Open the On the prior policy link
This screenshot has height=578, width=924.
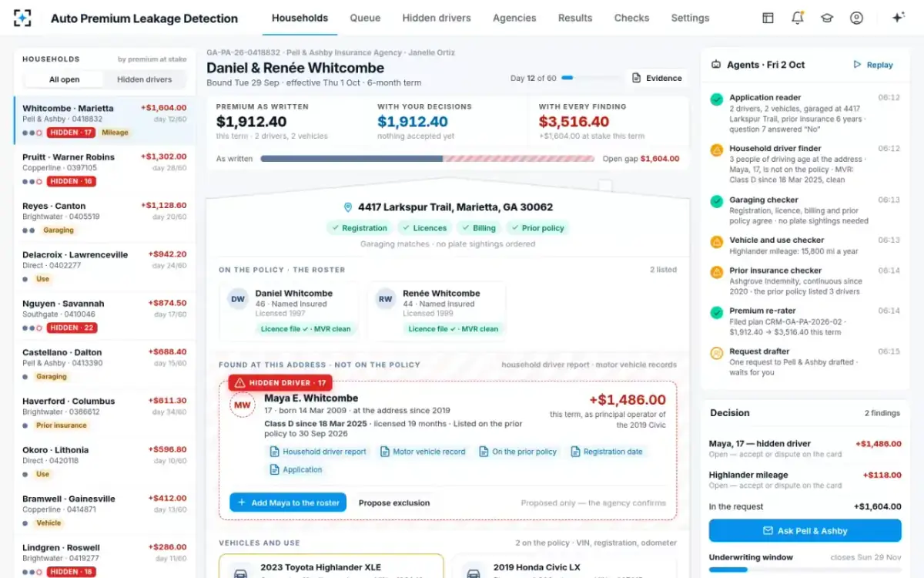[x=517, y=452]
